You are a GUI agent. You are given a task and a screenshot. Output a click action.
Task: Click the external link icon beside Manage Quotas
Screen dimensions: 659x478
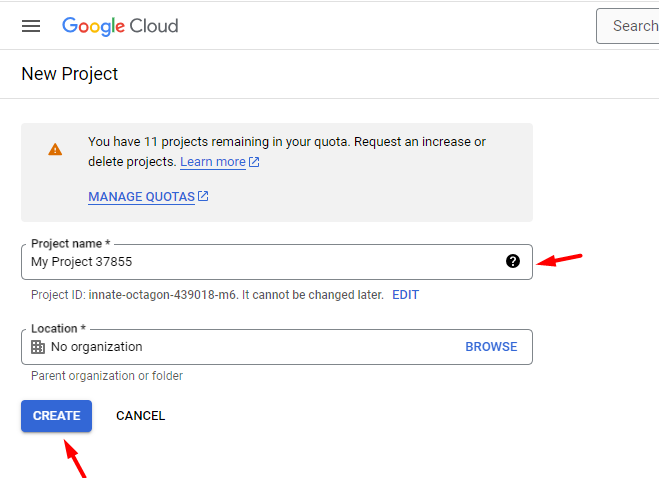click(x=203, y=196)
